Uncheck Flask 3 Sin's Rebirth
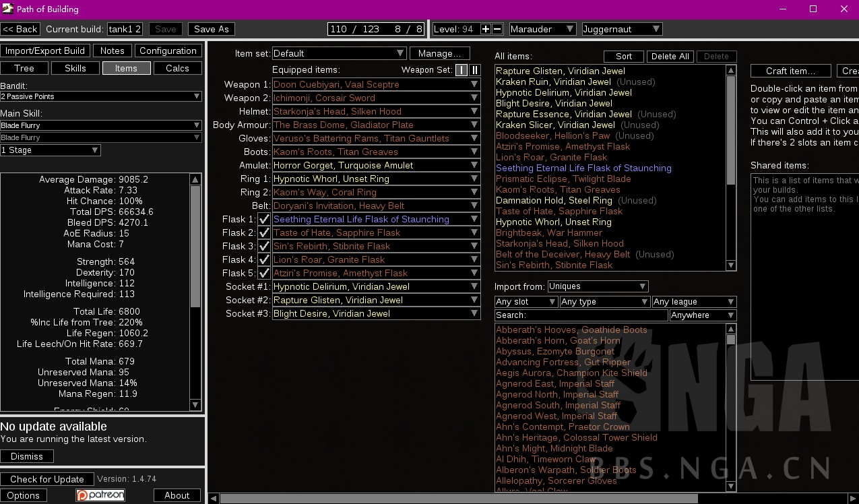Image resolution: width=859 pixels, height=504 pixels. point(264,246)
